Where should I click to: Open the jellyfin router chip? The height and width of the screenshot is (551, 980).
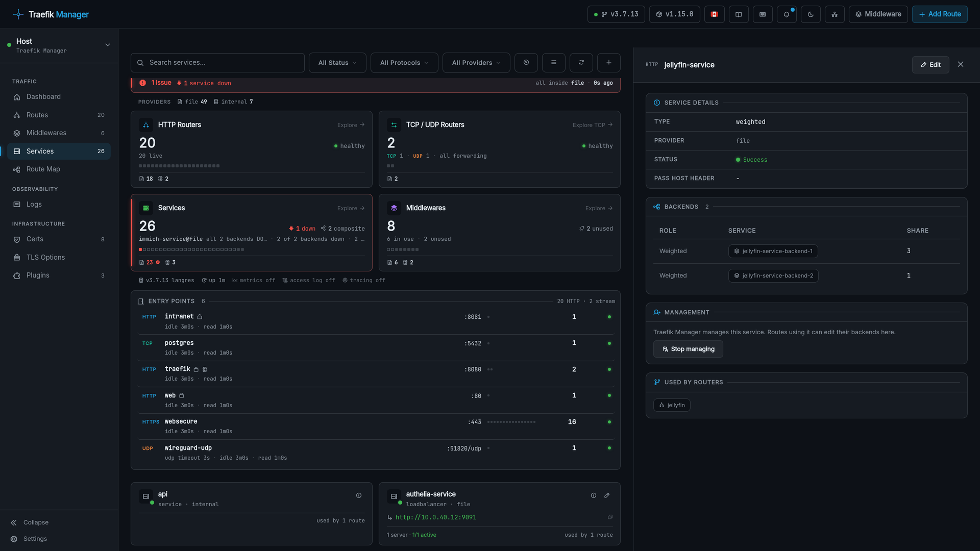[672, 406]
